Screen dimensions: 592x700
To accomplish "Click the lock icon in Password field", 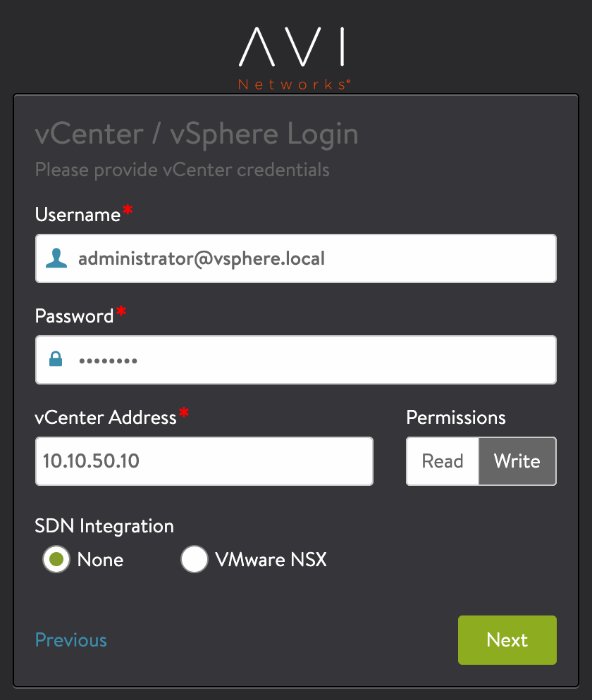I will click(x=56, y=359).
